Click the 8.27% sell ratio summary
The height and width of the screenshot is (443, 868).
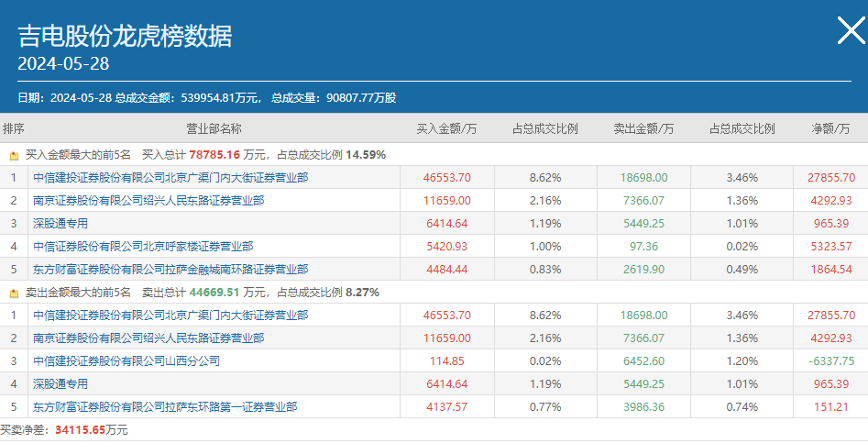pyautogui.click(x=363, y=293)
